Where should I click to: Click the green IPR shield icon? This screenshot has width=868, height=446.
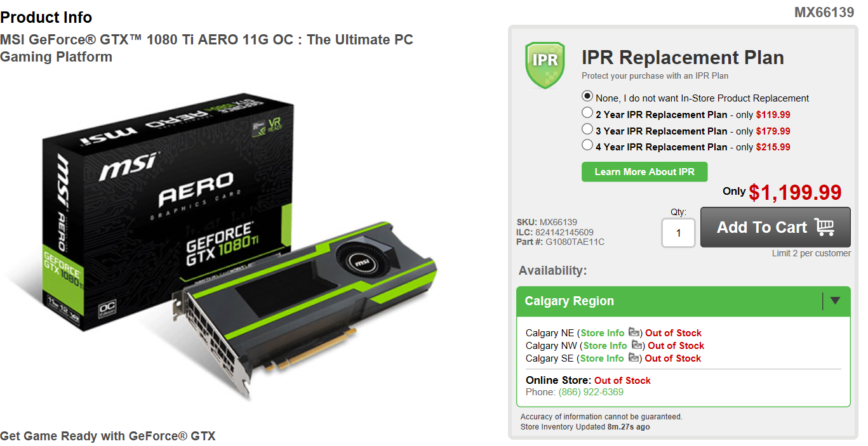(x=545, y=65)
